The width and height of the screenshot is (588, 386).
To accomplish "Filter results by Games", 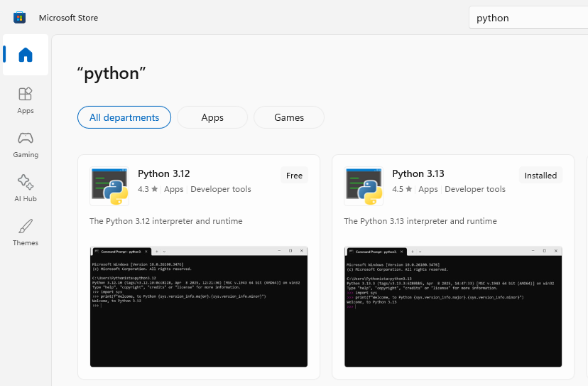I will click(x=289, y=117).
